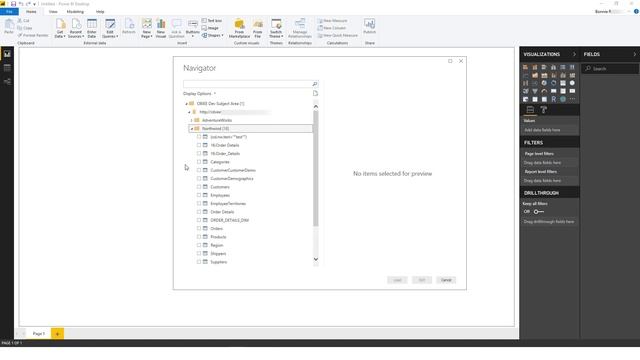The width and height of the screenshot is (640, 360).
Task: Open the Edit Queries dropdown
Action: (x=110, y=28)
